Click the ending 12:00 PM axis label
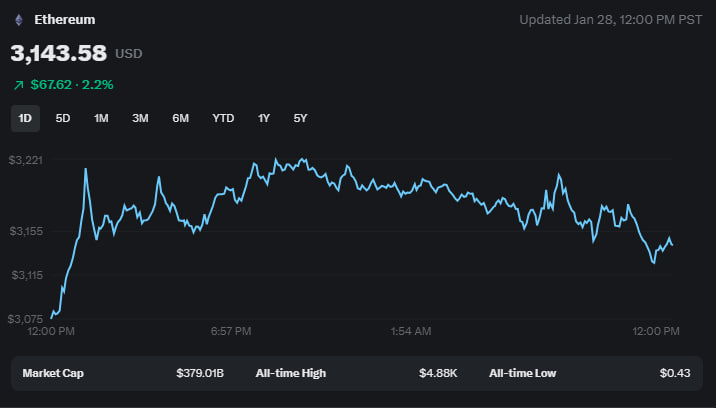This screenshot has width=716, height=408. [656, 331]
